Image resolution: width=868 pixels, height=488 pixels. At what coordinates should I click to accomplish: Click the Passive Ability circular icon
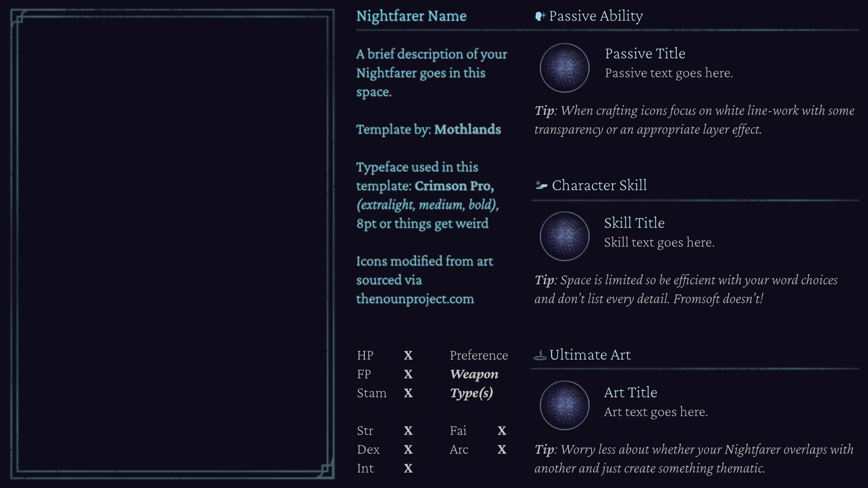click(x=564, y=68)
